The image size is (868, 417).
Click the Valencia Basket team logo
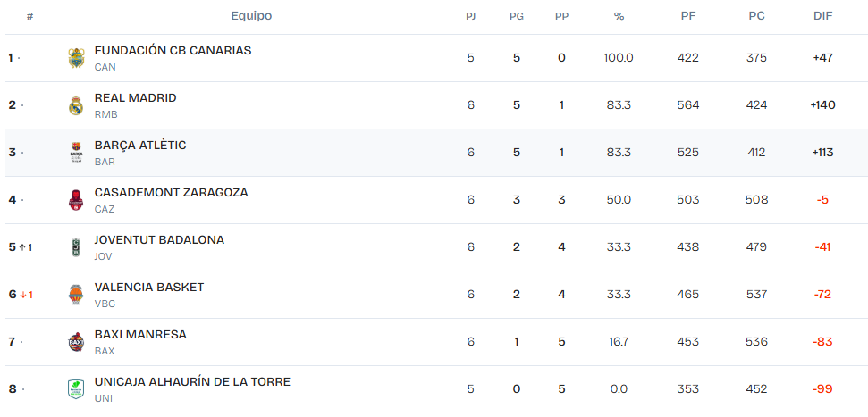pyautogui.click(x=76, y=295)
